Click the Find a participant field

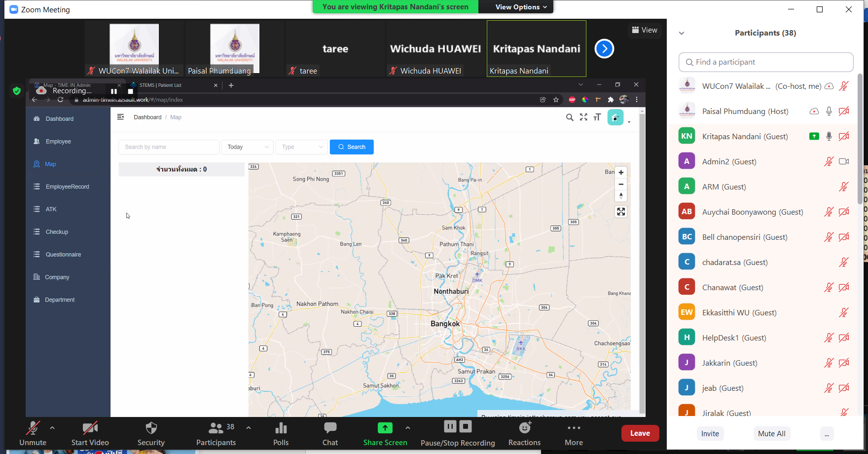coord(766,62)
